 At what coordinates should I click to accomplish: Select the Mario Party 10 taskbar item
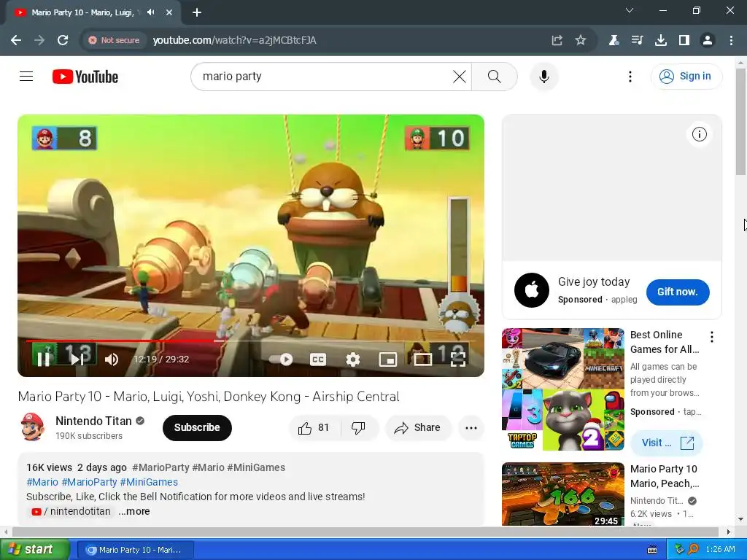(135, 550)
